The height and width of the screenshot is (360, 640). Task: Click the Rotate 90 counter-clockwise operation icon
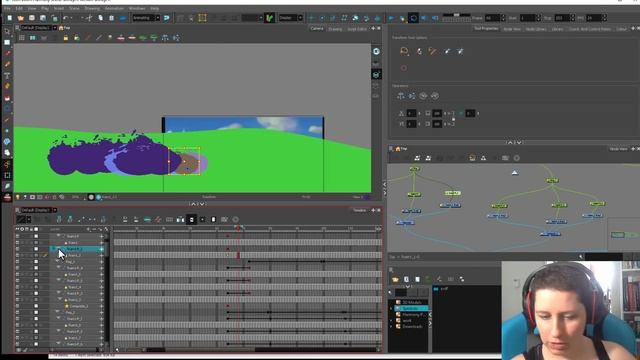(435, 96)
